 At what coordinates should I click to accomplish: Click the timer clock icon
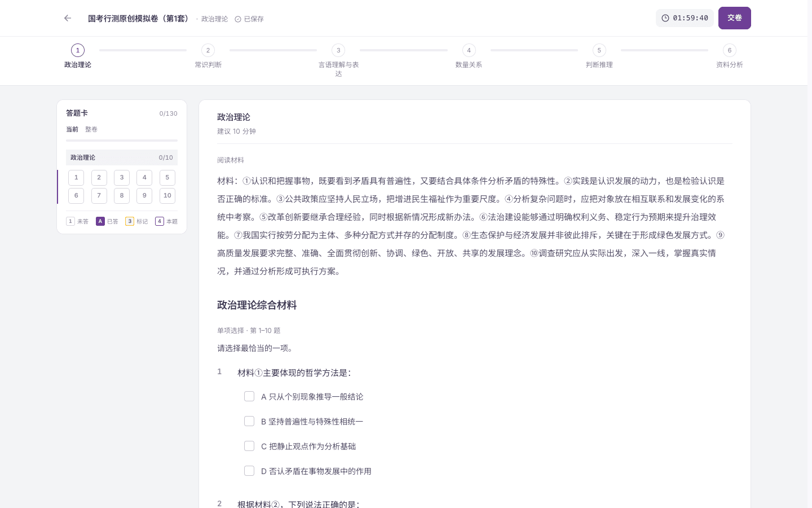pyautogui.click(x=665, y=18)
